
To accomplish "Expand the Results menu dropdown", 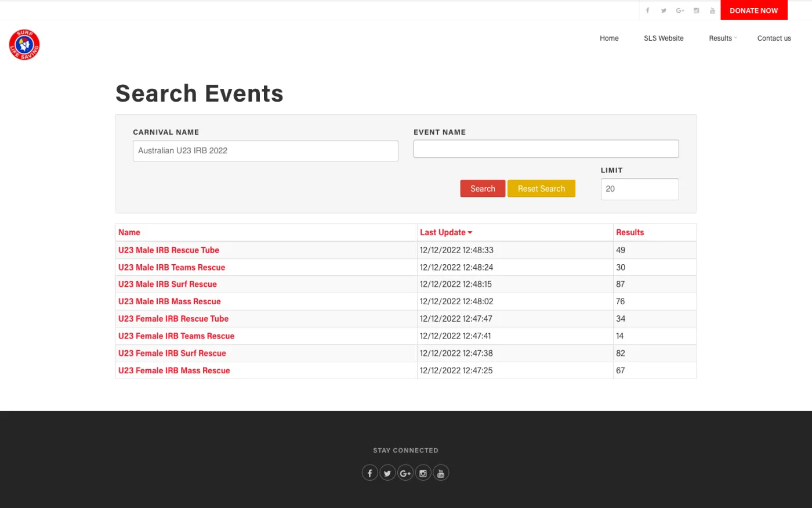I will pyautogui.click(x=723, y=38).
